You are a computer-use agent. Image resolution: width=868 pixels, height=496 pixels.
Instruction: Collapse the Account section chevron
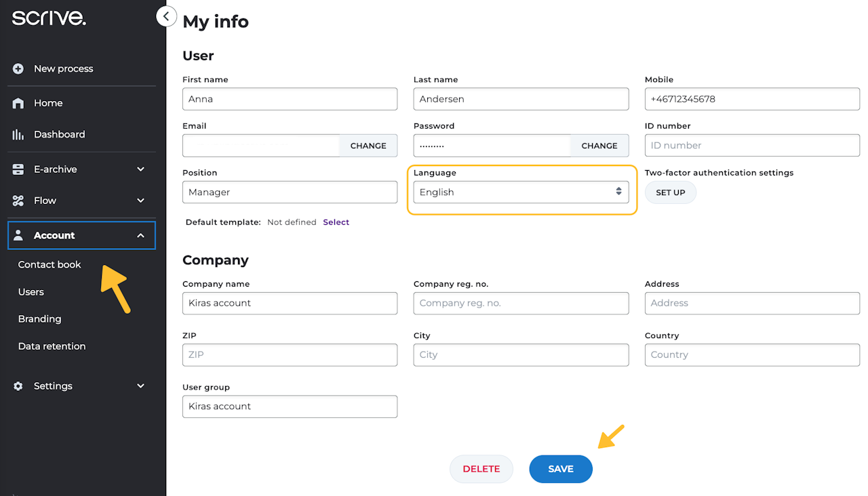(140, 235)
